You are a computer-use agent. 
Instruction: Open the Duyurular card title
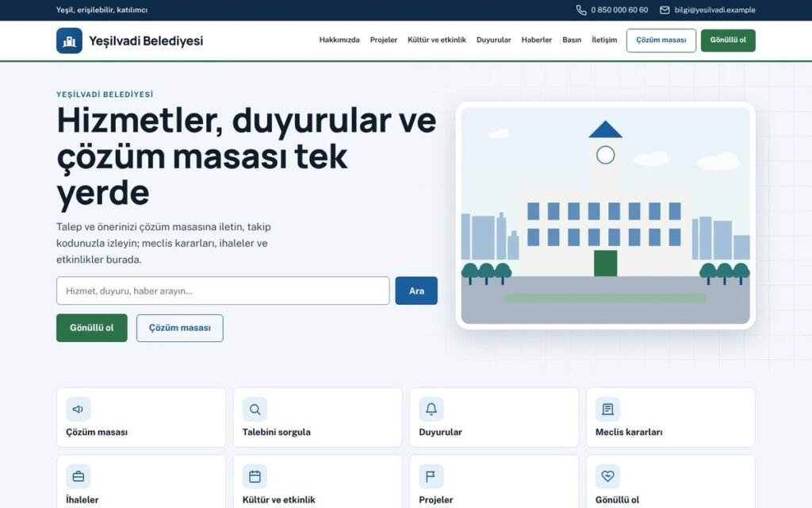point(440,433)
